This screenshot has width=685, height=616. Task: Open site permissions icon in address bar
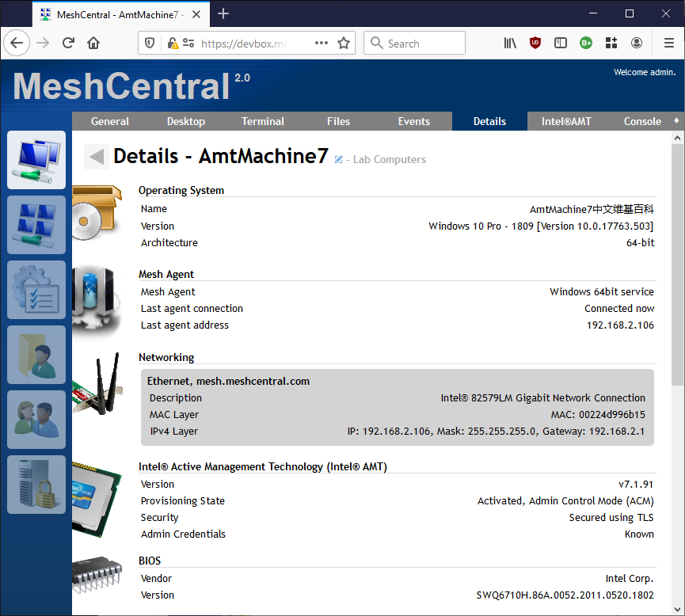tap(188, 43)
